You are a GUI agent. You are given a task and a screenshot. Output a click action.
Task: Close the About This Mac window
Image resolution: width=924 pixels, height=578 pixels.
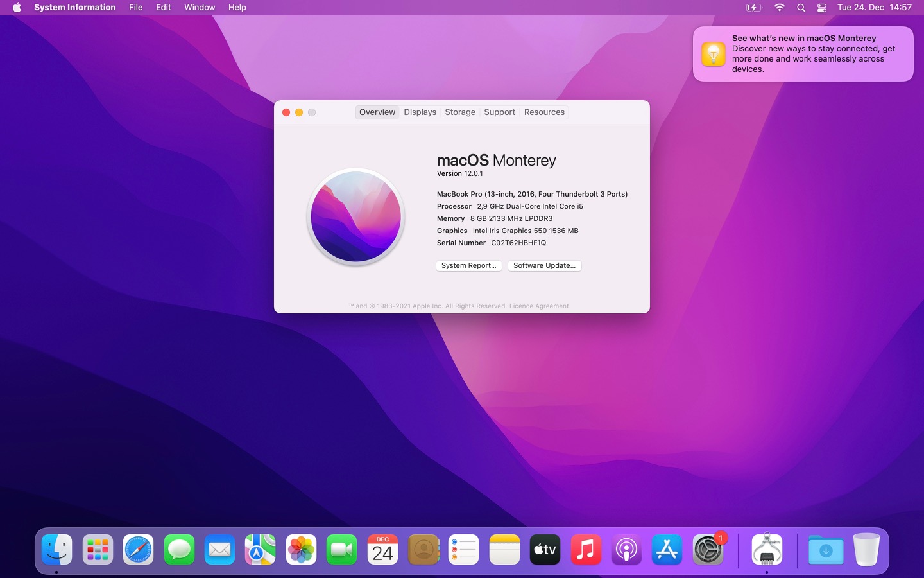(286, 112)
